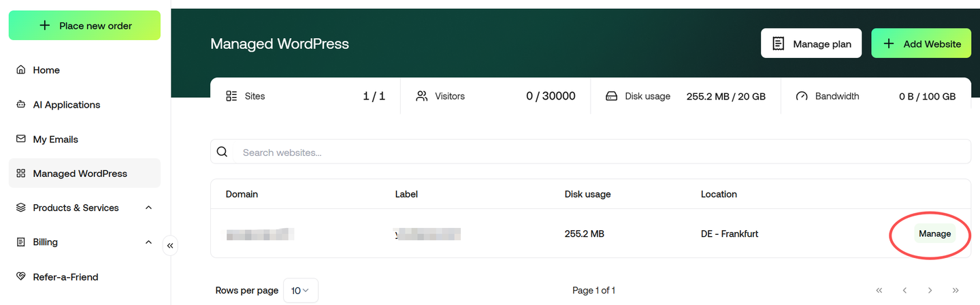Collapse the Billing chevron
Screen dimensions: 980x305
(x=149, y=242)
